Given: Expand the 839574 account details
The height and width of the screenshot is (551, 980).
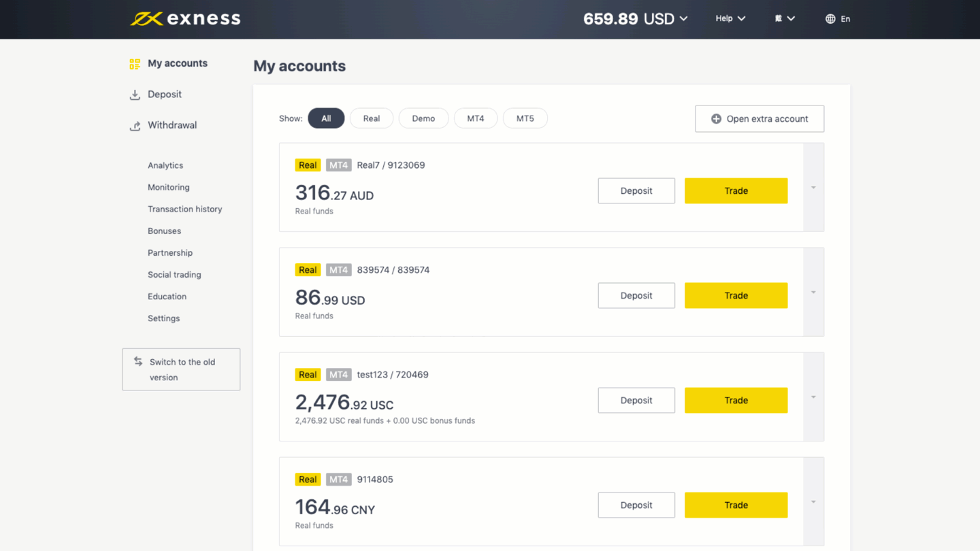Looking at the screenshot, I should 813,292.
